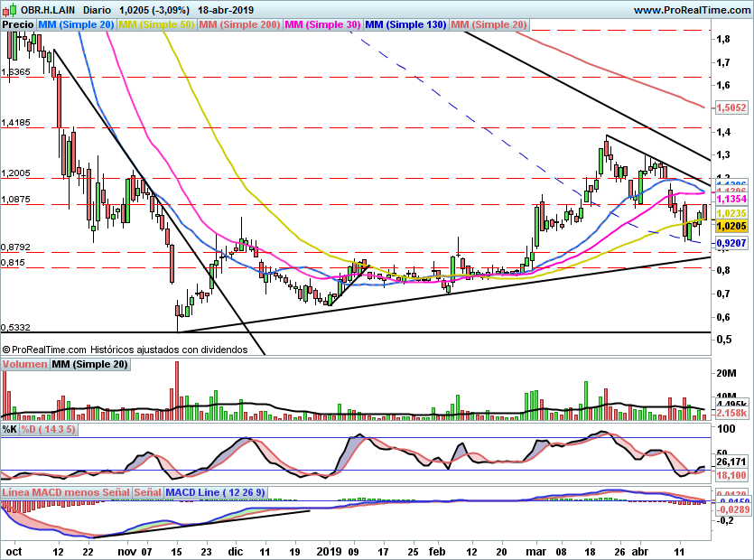Click the magenta MM (Simple 30) label
Viewport: 754px width, 560px height.
tap(322, 24)
